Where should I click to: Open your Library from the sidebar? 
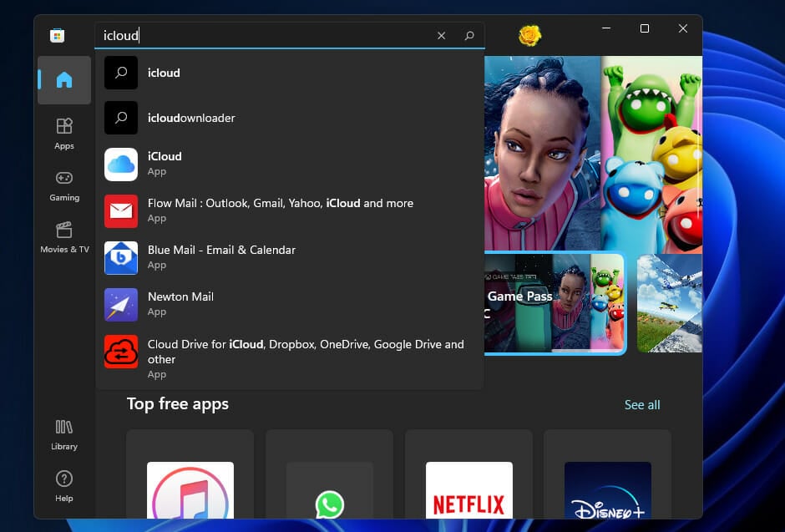coord(64,434)
